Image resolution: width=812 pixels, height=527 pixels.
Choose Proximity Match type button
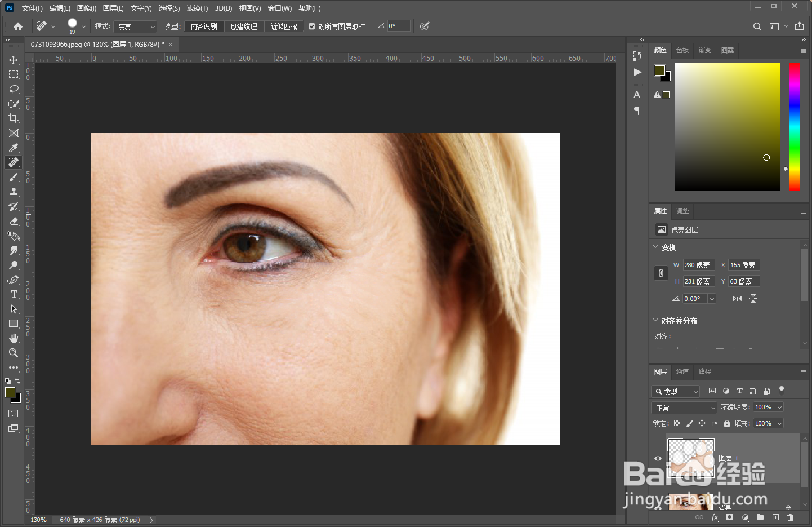[284, 26]
